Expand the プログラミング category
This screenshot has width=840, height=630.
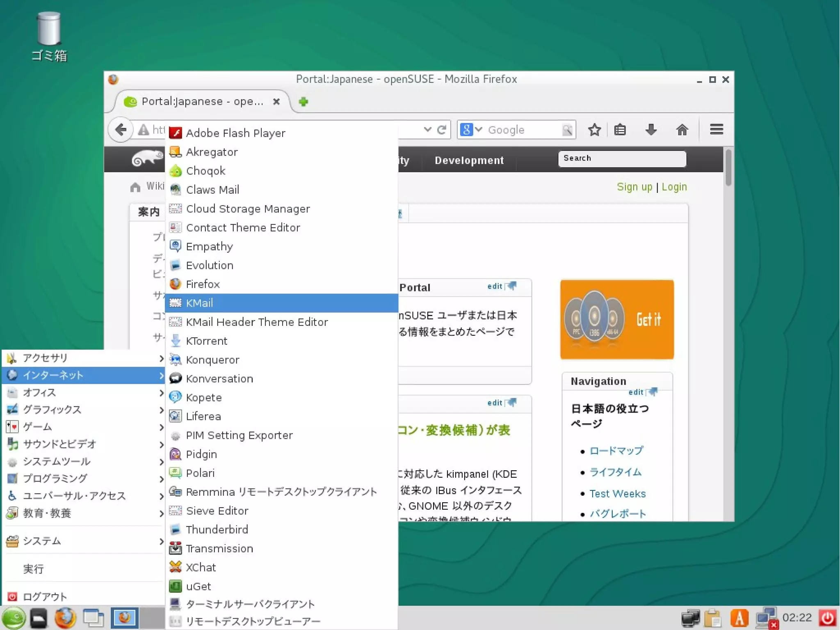84,479
